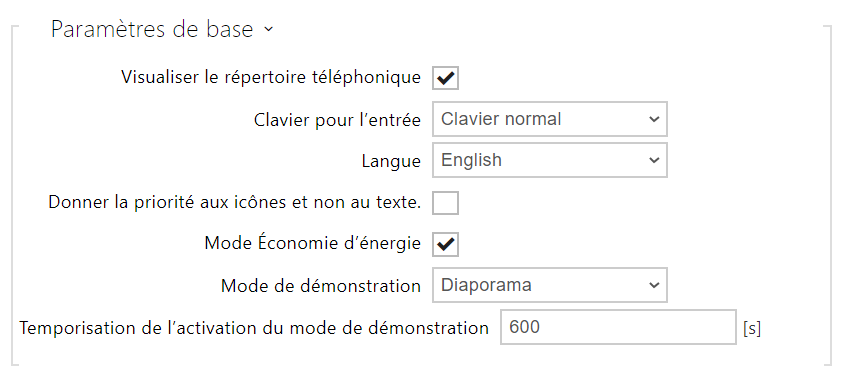Collapse the Paramètres de base section chevron
This screenshot has width=842, height=372.
coord(268,29)
